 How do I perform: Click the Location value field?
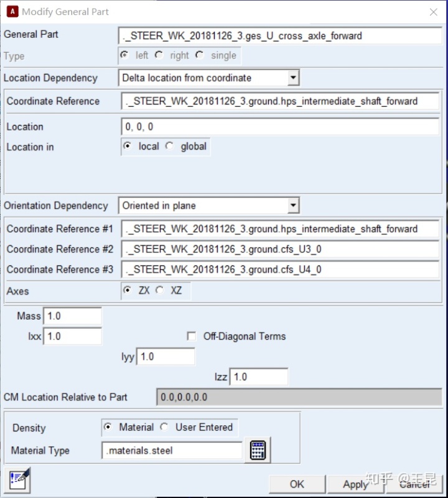click(280, 127)
